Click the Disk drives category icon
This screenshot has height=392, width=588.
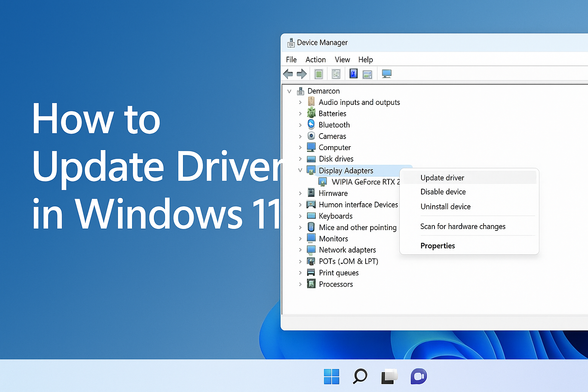click(312, 159)
